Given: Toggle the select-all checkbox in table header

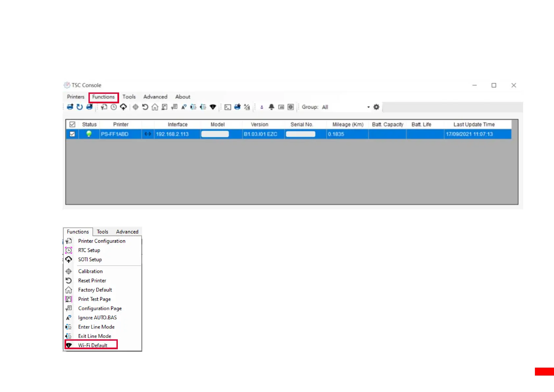Looking at the screenshot, I should coord(72,124).
